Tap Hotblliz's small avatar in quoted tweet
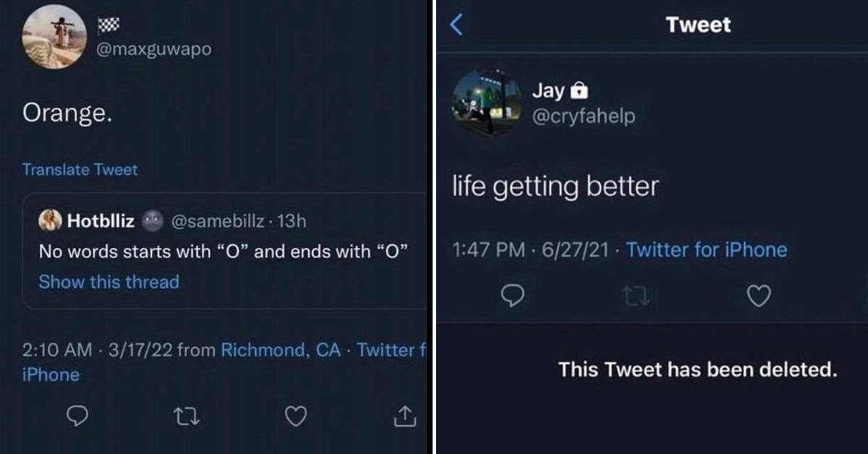Image resolution: width=868 pixels, height=454 pixels. point(50,220)
